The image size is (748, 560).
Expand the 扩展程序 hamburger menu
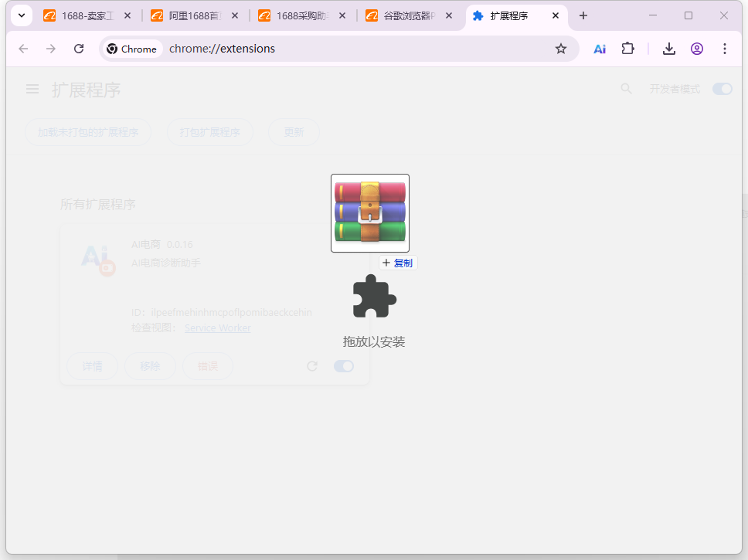pyautogui.click(x=32, y=88)
